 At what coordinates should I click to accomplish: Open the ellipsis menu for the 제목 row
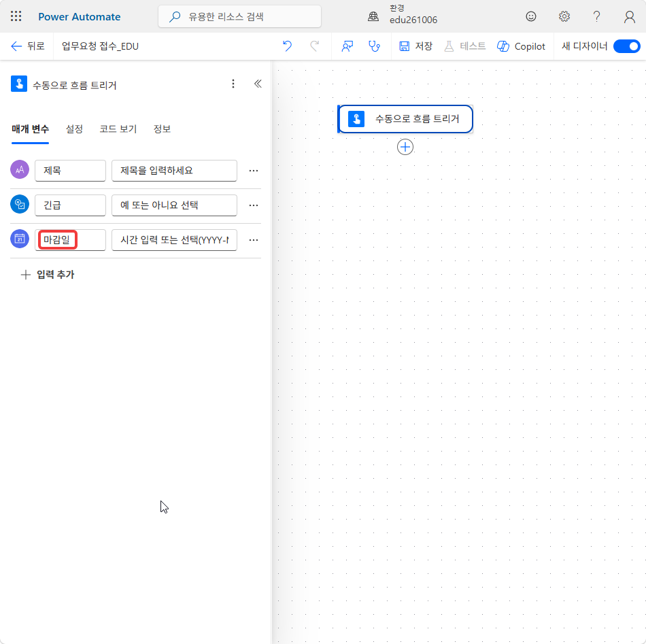click(x=254, y=171)
